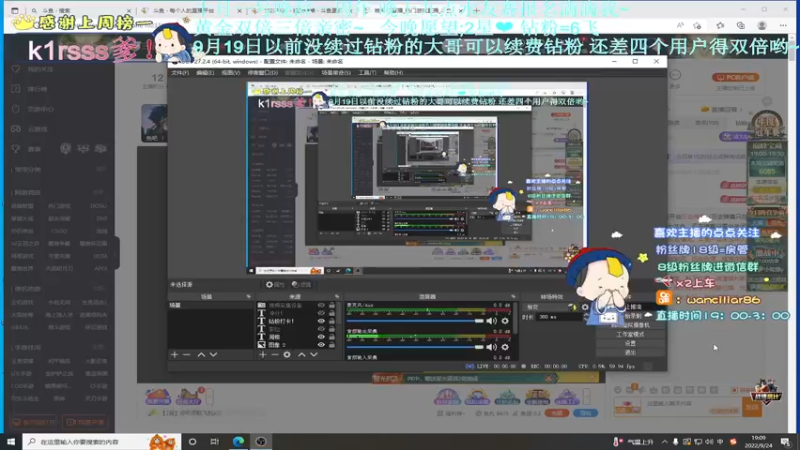800x450 pixels.
Task: Open 编辑(E) menu in OBS
Action: (205, 72)
